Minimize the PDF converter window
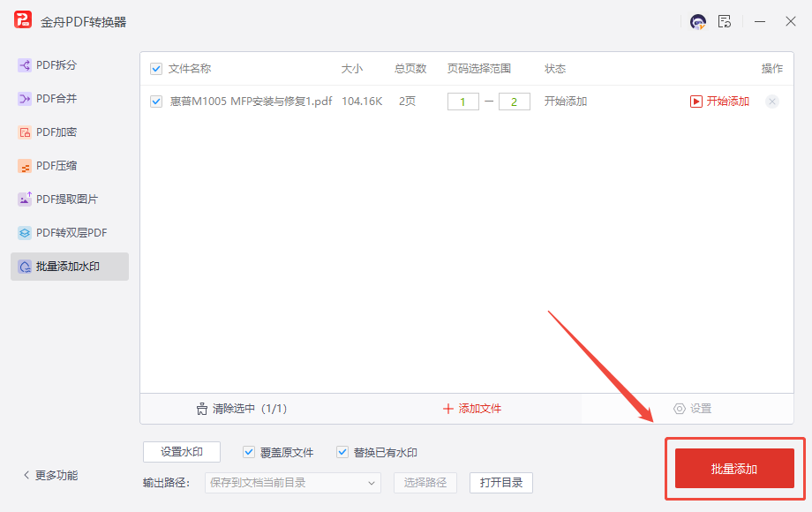The width and height of the screenshot is (812, 512). coord(760,22)
